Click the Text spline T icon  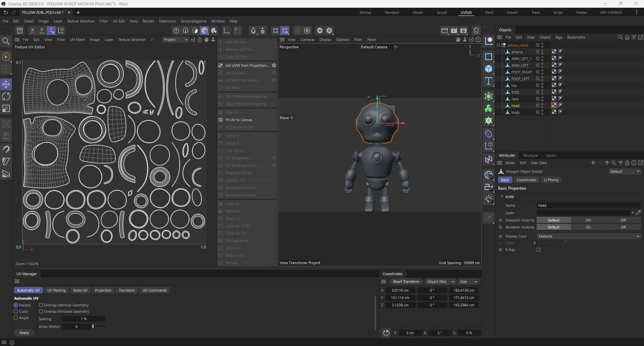(x=489, y=81)
